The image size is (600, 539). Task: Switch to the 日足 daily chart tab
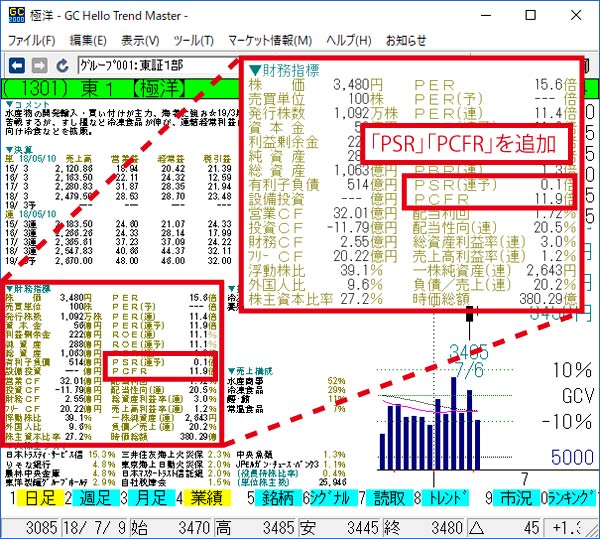[x=40, y=498]
